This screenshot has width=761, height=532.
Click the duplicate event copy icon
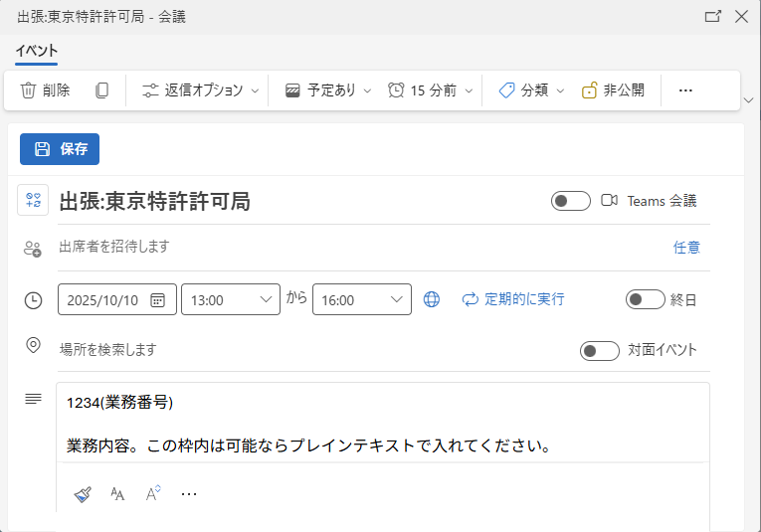101,90
